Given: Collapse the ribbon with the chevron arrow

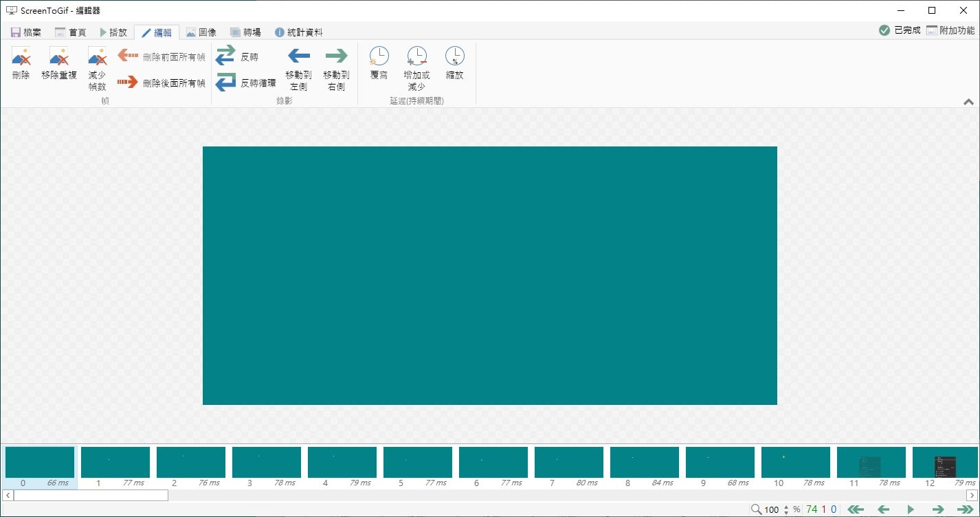Looking at the screenshot, I should 968,101.
